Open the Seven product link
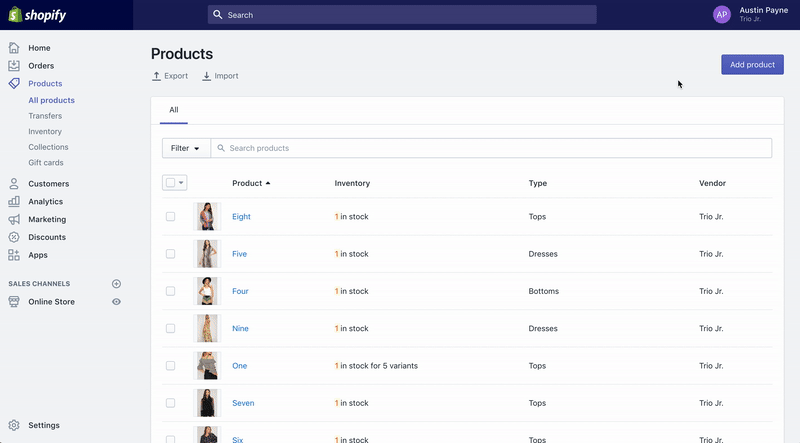 point(243,403)
